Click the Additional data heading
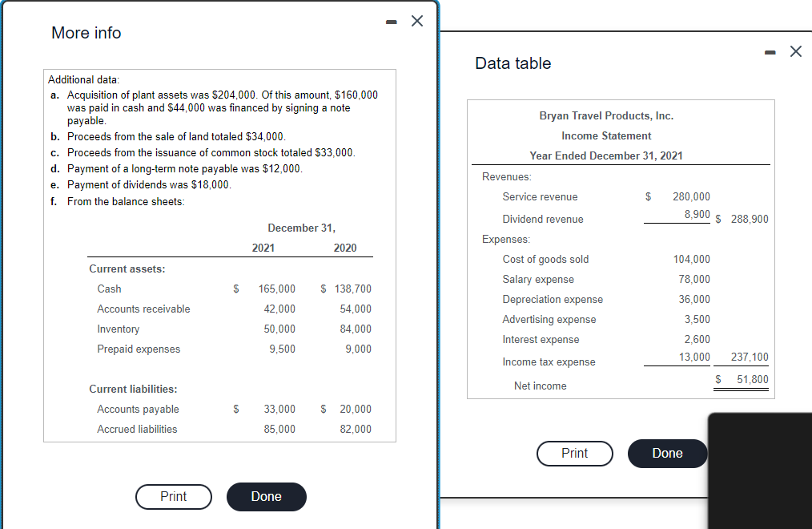 [x=84, y=80]
